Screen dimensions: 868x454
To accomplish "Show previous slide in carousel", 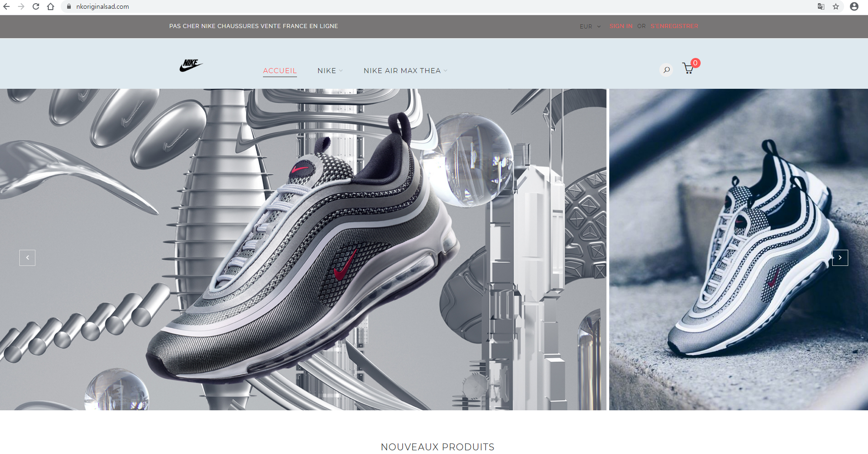I will (28, 258).
